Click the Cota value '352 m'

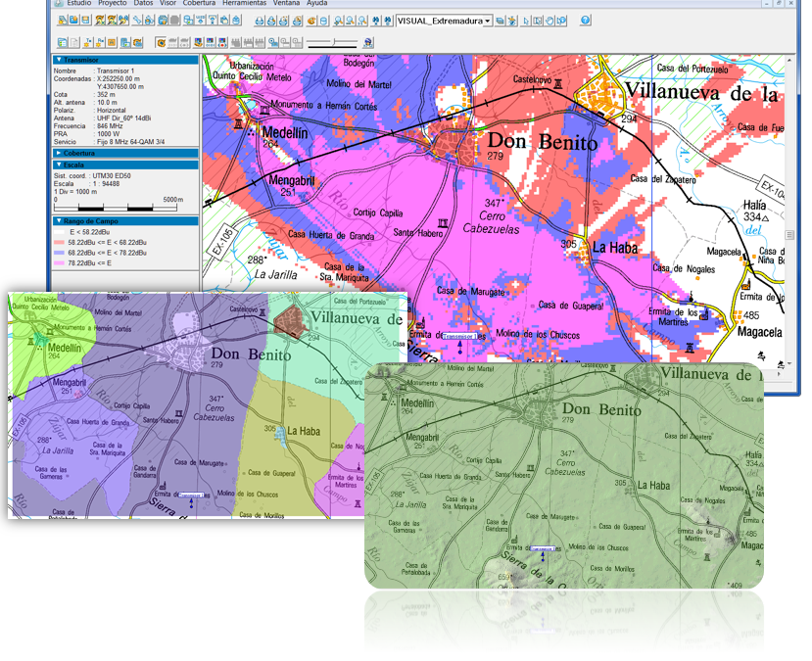pyautogui.click(x=106, y=95)
